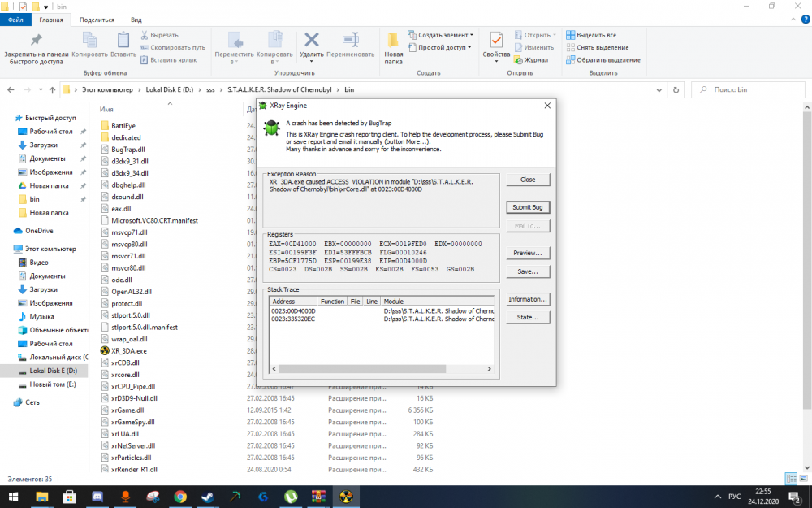Open Google Chrome from the taskbar
The width and height of the screenshot is (812, 508).
(179, 496)
